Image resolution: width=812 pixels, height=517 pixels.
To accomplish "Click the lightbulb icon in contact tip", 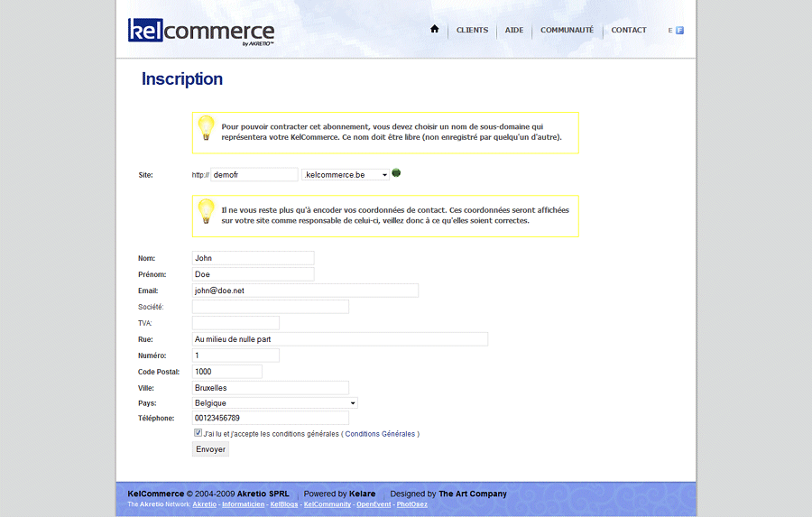I will click(x=207, y=211).
